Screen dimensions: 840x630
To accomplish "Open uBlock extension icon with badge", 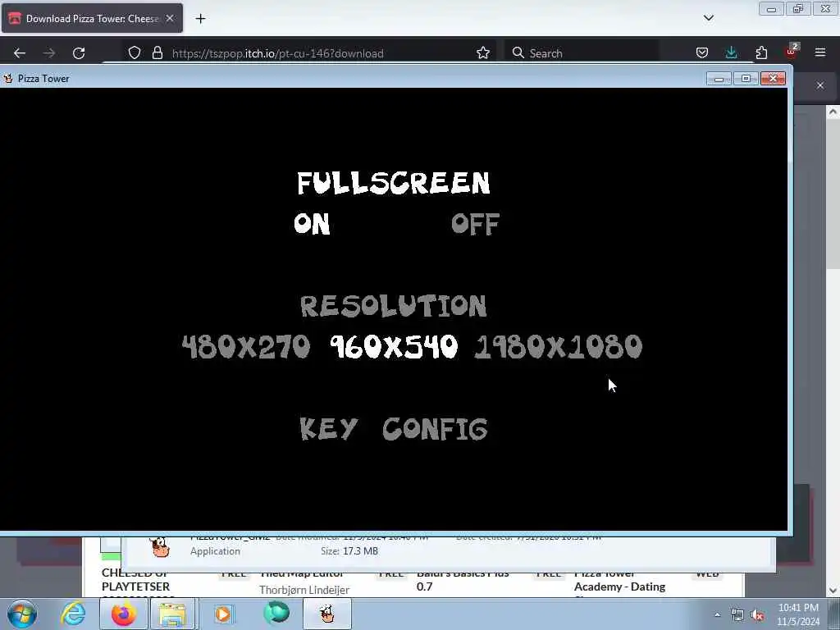I will pos(792,52).
